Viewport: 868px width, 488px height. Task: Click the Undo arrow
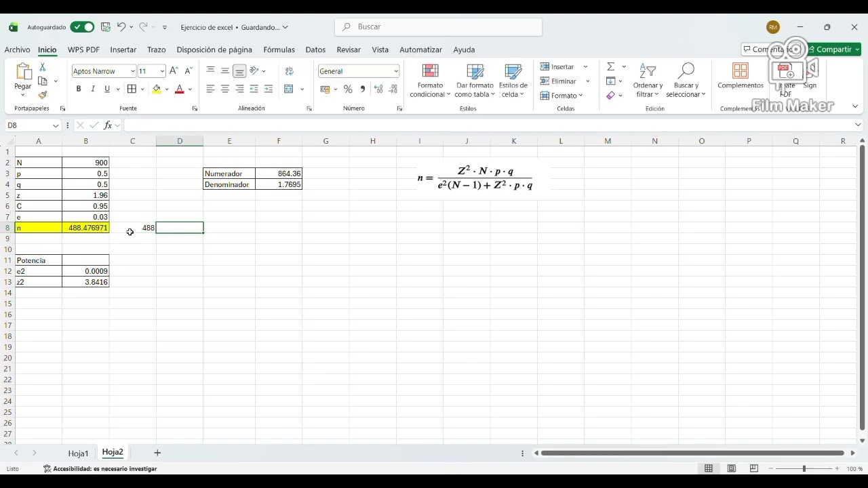121,27
